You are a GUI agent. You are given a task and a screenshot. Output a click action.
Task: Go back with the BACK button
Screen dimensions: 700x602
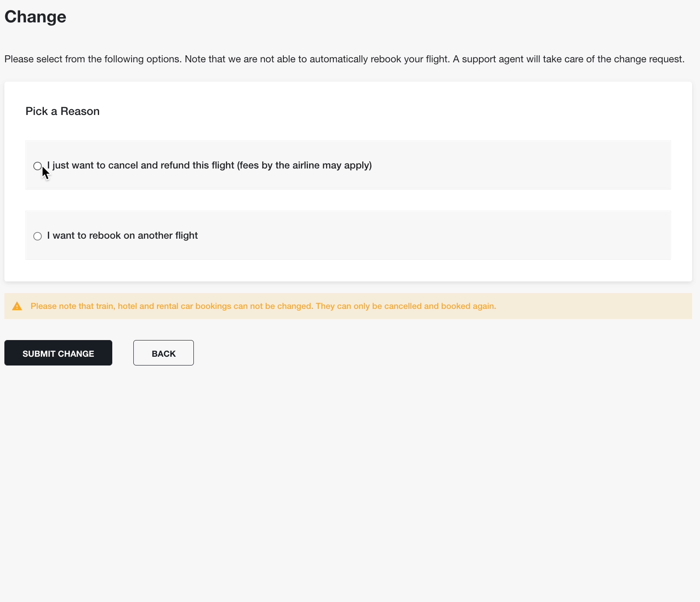click(164, 353)
